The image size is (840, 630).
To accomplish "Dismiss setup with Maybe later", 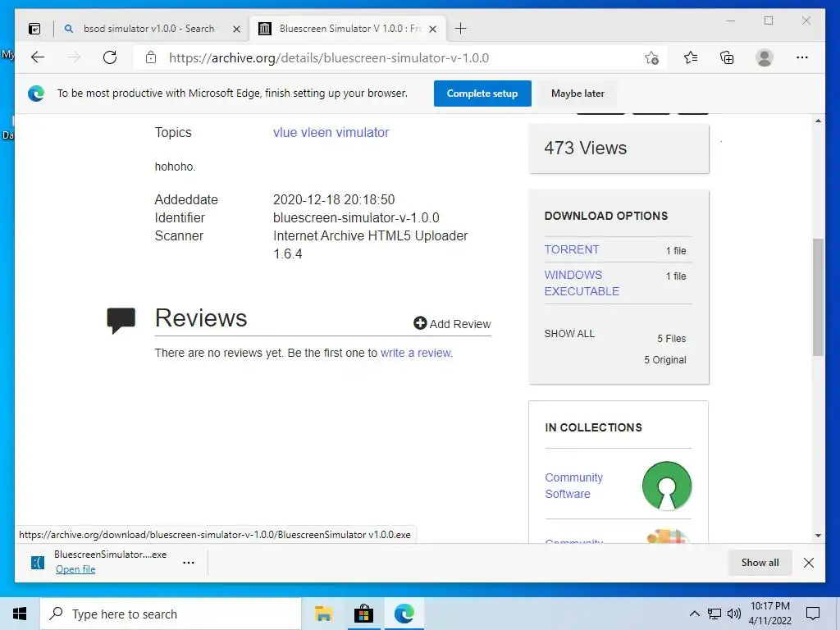I will point(577,94).
